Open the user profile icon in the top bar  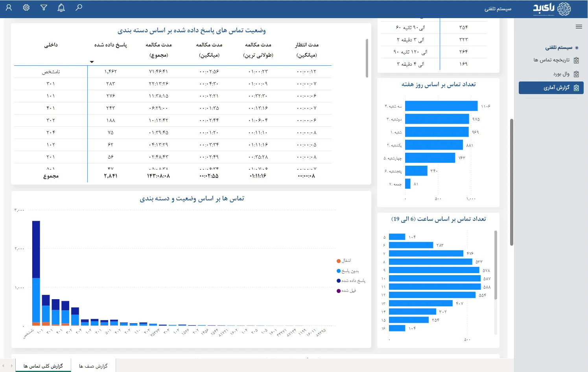pos(9,7)
